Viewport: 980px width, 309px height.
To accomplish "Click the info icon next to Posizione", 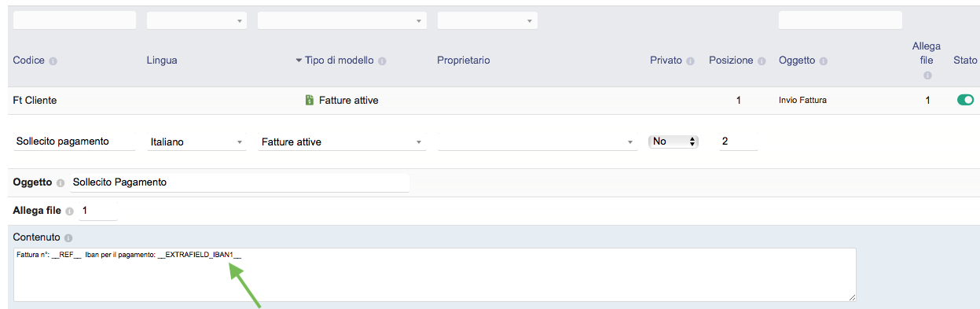I will point(762,61).
